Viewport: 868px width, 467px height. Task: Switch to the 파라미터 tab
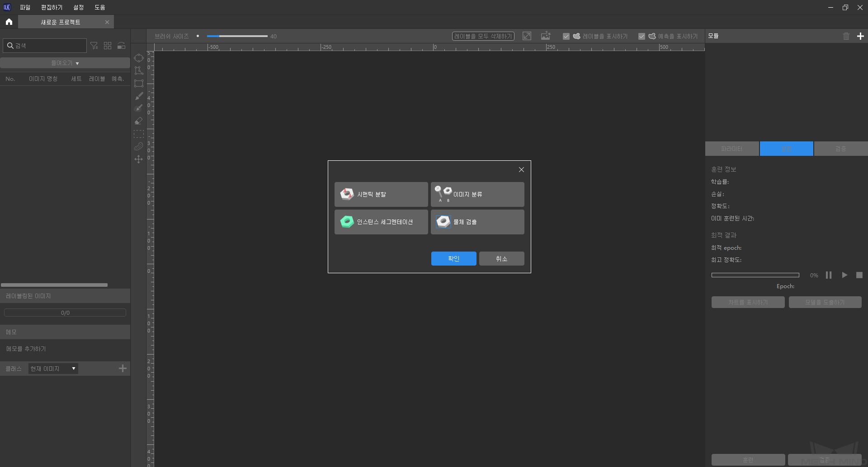[732, 149]
